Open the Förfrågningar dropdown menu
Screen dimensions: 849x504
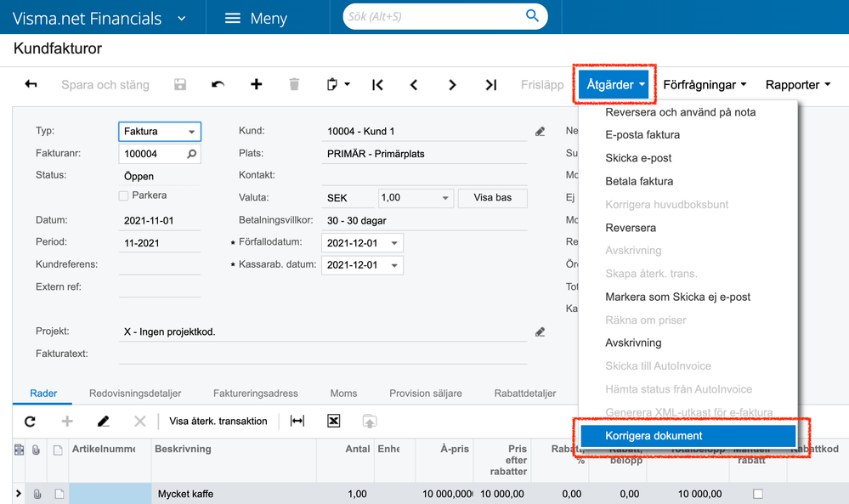(x=705, y=85)
